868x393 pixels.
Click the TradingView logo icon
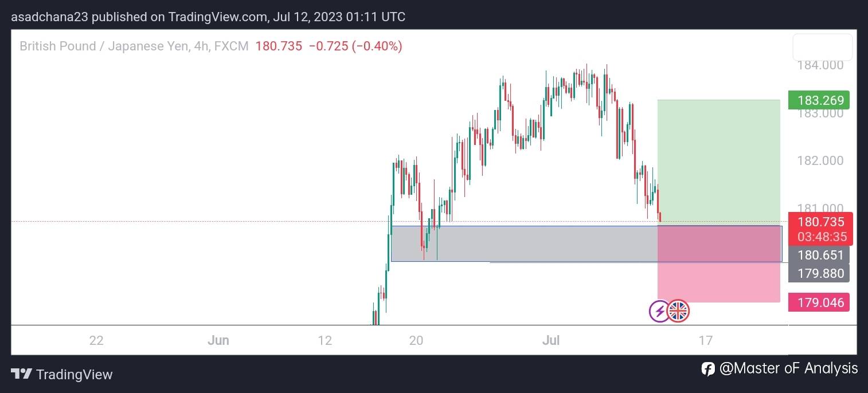(21, 374)
